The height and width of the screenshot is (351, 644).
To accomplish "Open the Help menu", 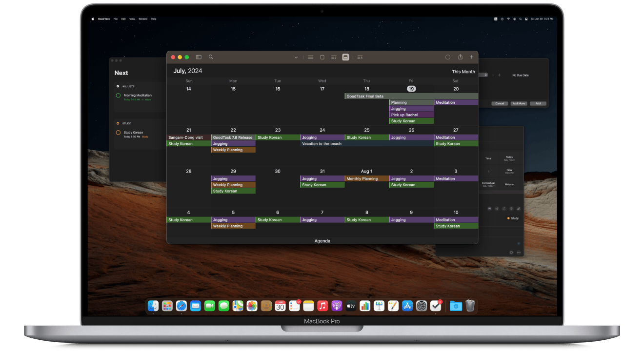I will [154, 19].
